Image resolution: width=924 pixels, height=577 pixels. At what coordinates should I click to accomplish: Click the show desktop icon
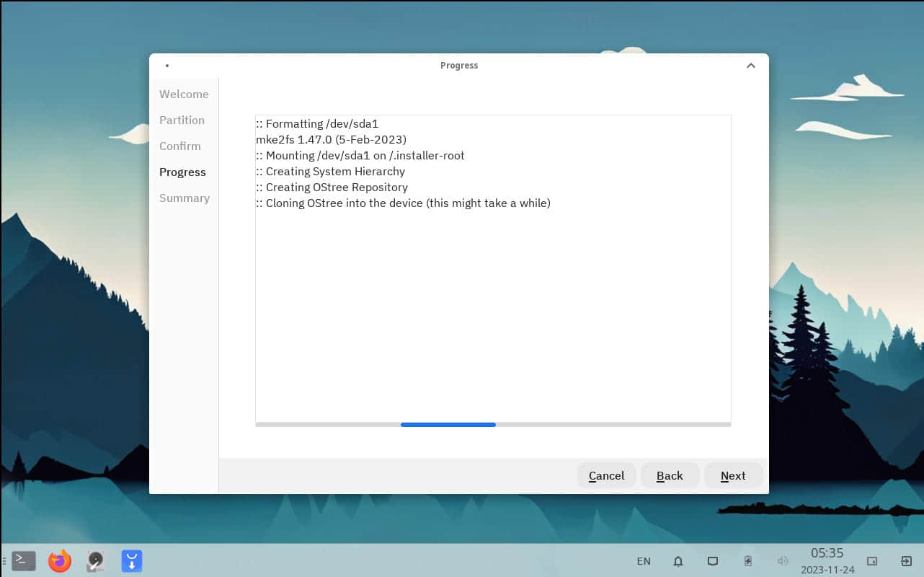tap(872, 561)
